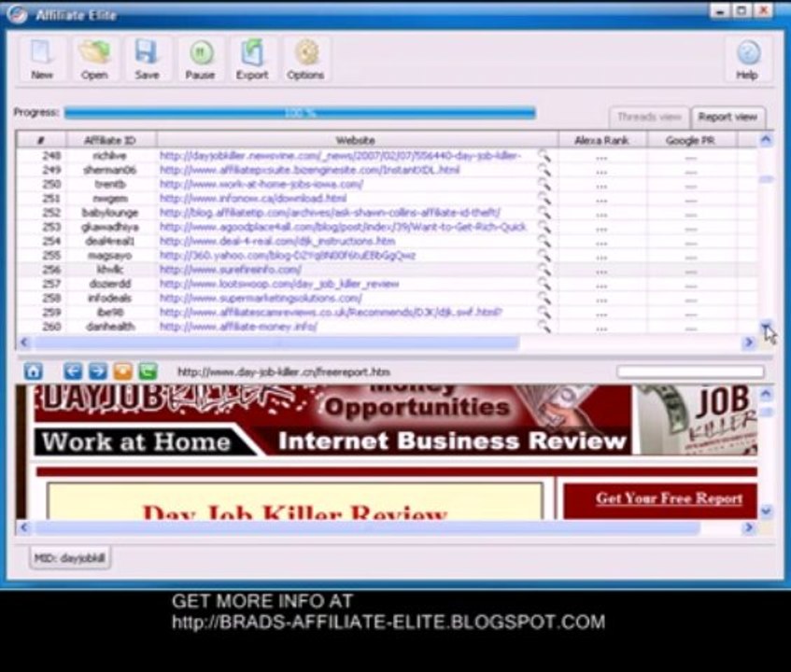Click magnifier icon on row 248
This screenshot has width=791, height=672.
(x=544, y=156)
